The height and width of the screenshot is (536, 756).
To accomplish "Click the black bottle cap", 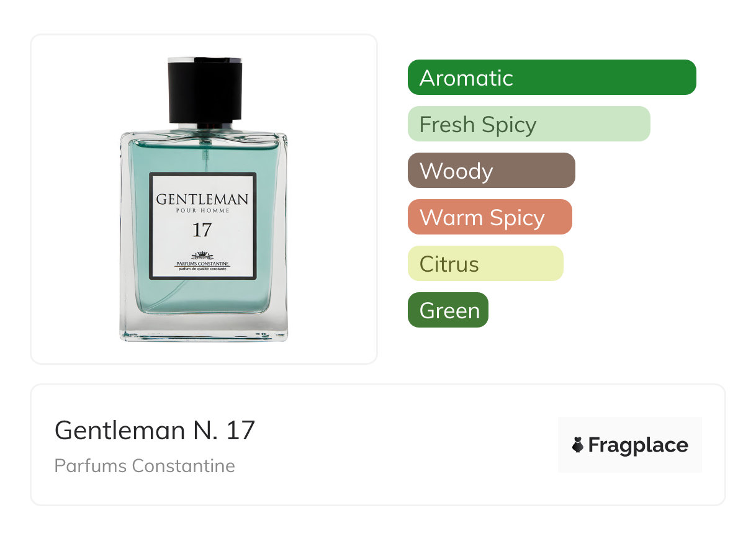I will coord(204,91).
